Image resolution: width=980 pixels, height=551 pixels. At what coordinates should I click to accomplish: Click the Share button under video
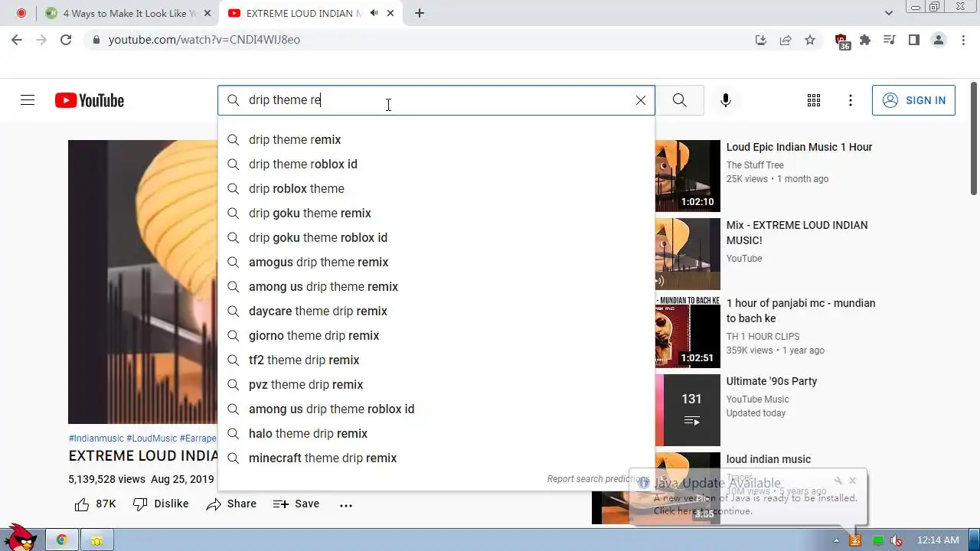231,504
